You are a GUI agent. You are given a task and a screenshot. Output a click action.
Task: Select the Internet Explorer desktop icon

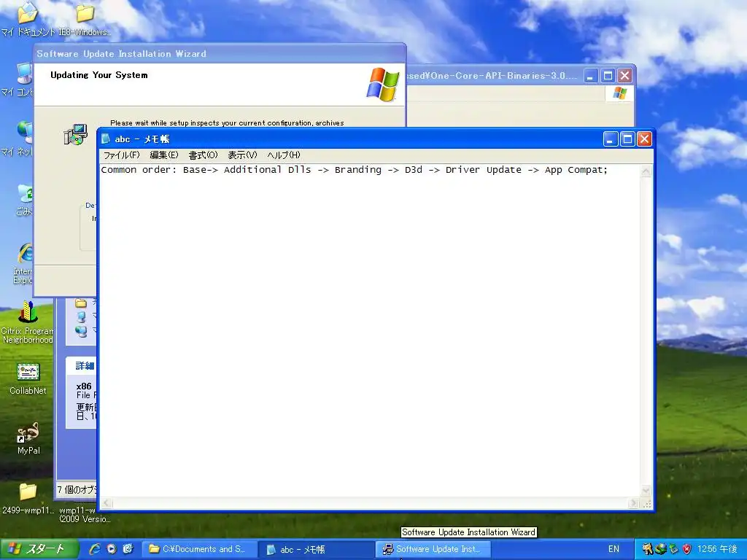(x=24, y=263)
